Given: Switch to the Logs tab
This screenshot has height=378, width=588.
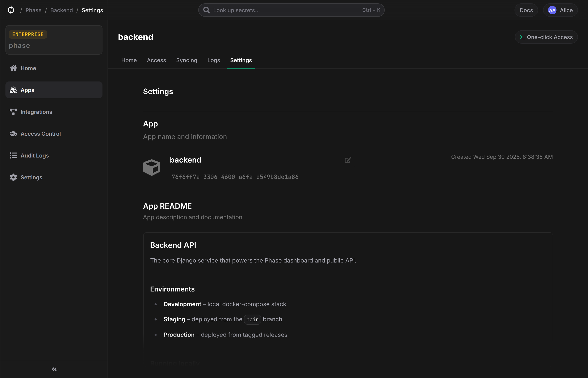Looking at the screenshot, I should click(x=214, y=60).
